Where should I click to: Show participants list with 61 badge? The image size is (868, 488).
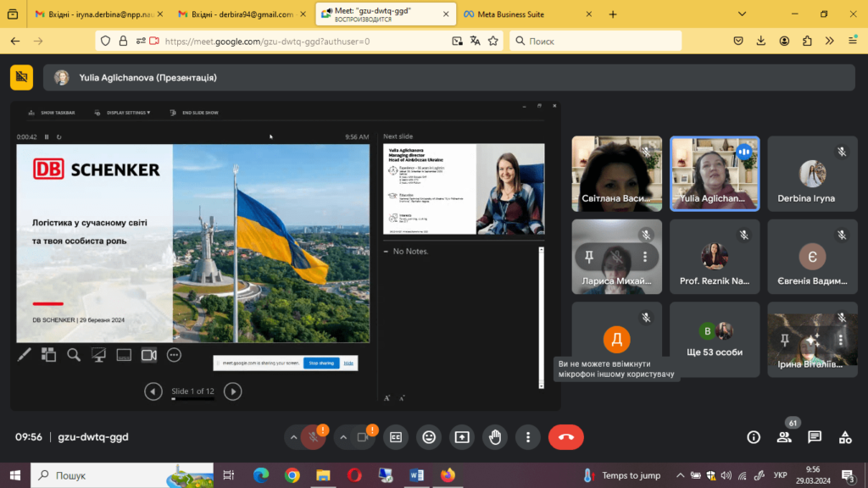point(784,437)
